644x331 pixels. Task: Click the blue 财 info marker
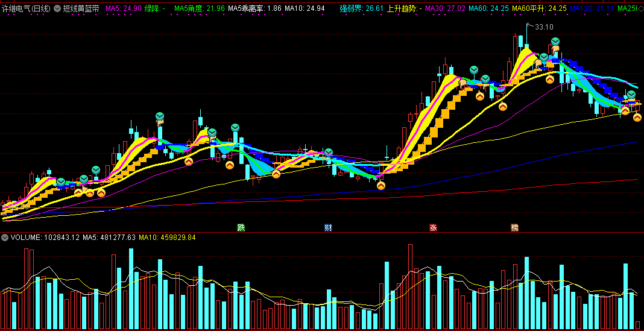coord(328,227)
